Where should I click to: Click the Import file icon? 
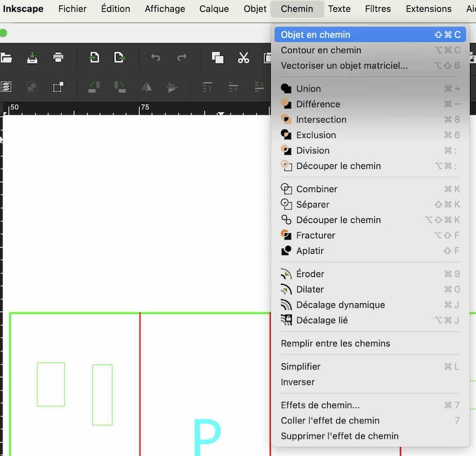tap(94, 57)
